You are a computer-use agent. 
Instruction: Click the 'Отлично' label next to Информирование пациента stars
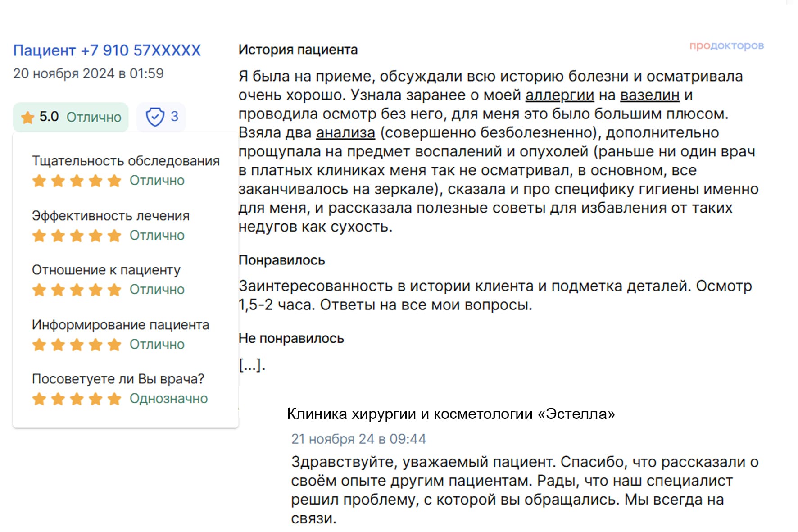pos(157,345)
